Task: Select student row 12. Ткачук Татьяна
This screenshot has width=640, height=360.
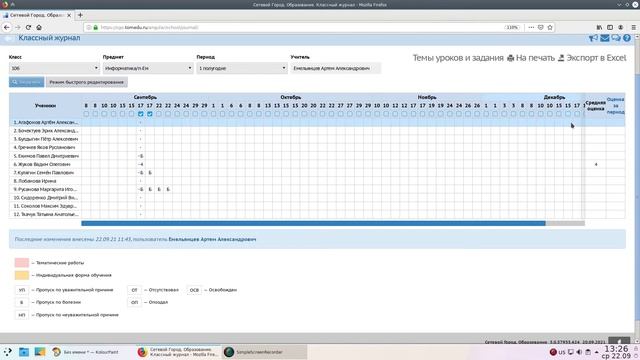Action: tap(45, 214)
